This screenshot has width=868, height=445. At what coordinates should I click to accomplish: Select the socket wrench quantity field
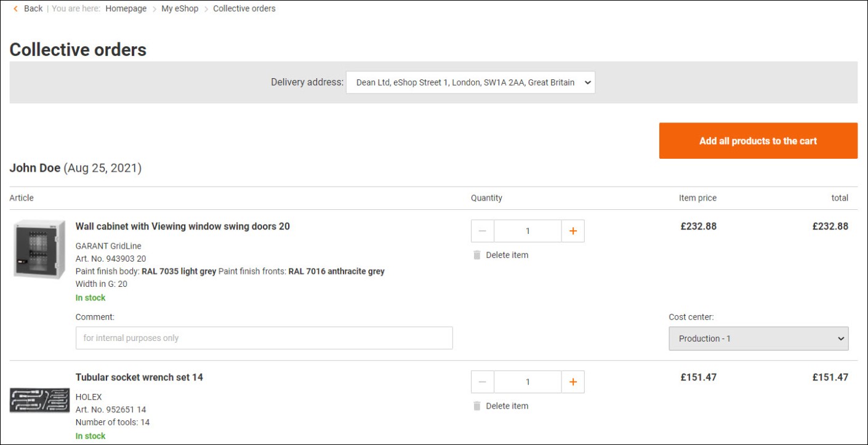click(x=528, y=382)
